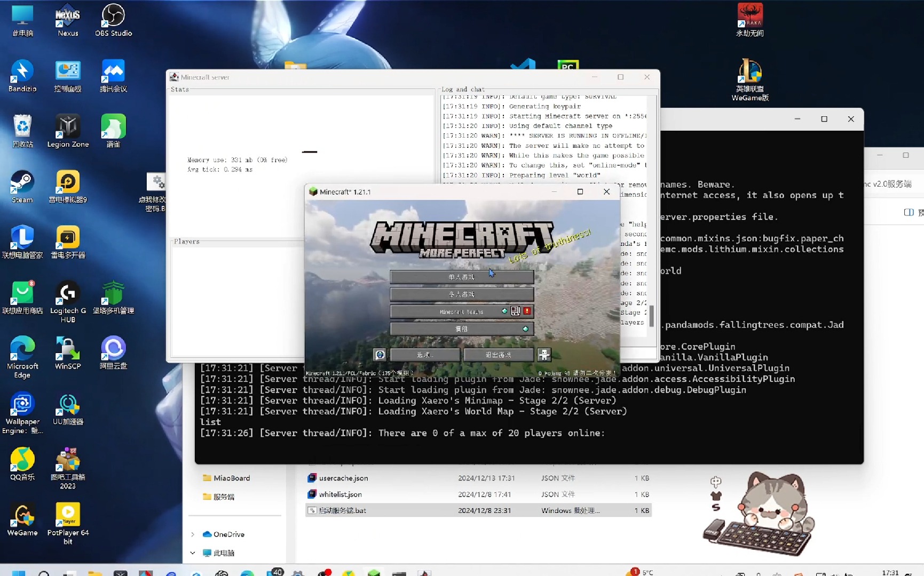Click 退出游戏 to quit Minecraft
This screenshot has width=924, height=576.
(x=499, y=355)
